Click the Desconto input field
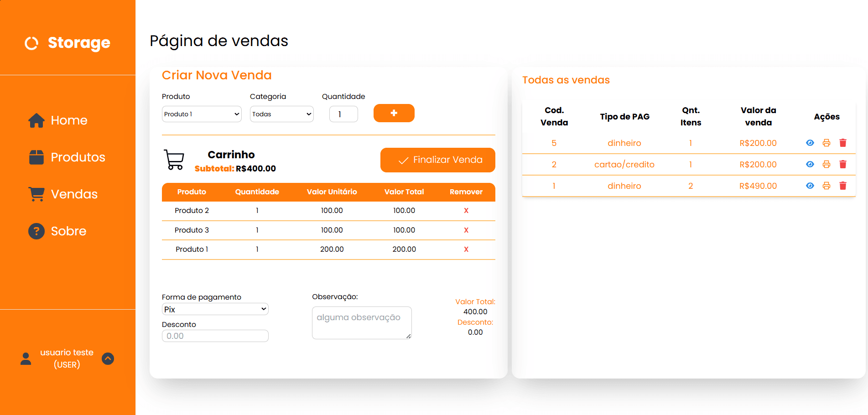This screenshot has width=868, height=415. 215,336
